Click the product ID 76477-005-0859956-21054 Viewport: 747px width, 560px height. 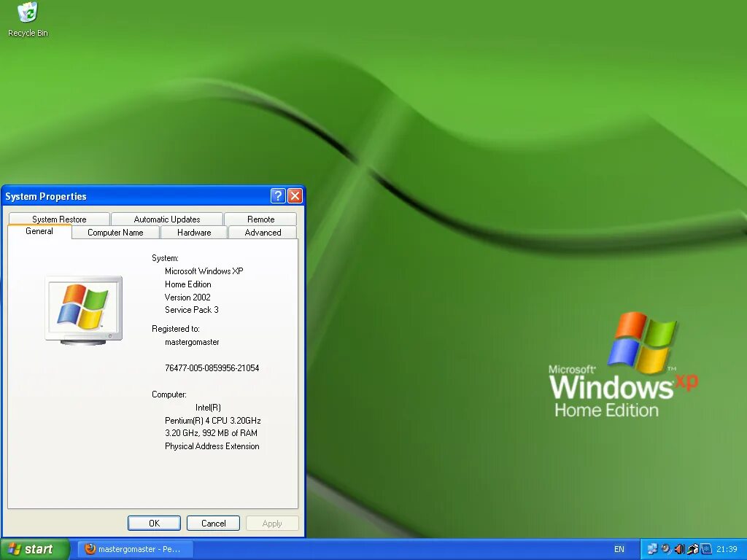[x=212, y=367]
